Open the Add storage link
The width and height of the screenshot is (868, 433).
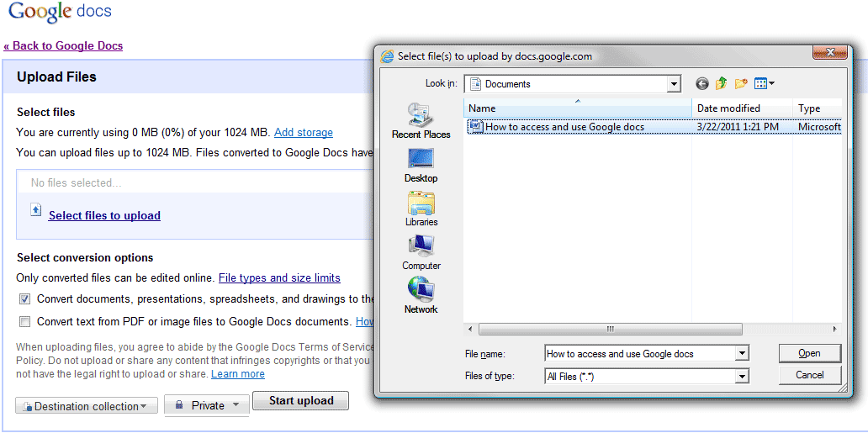(x=304, y=132)
